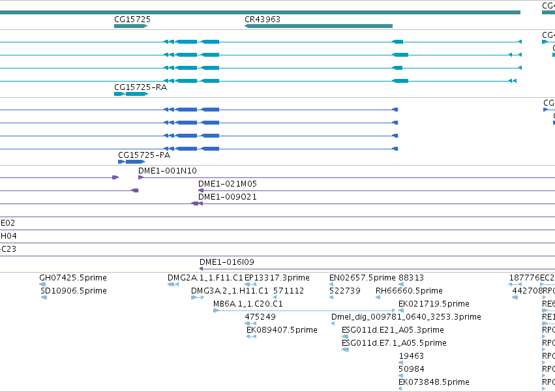Image resolution: width=555 pixels, height=392 pixels.
Task: Select the DME1-009O21 clone label
Action: pos(228,197)
